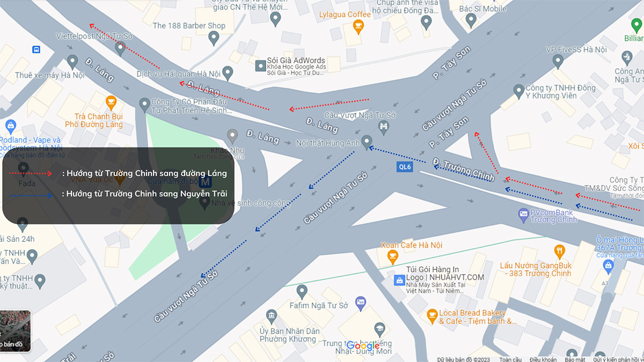The image size is (644, 362).
Task: Click the QL6 route shield
Action: pos(405,167)
